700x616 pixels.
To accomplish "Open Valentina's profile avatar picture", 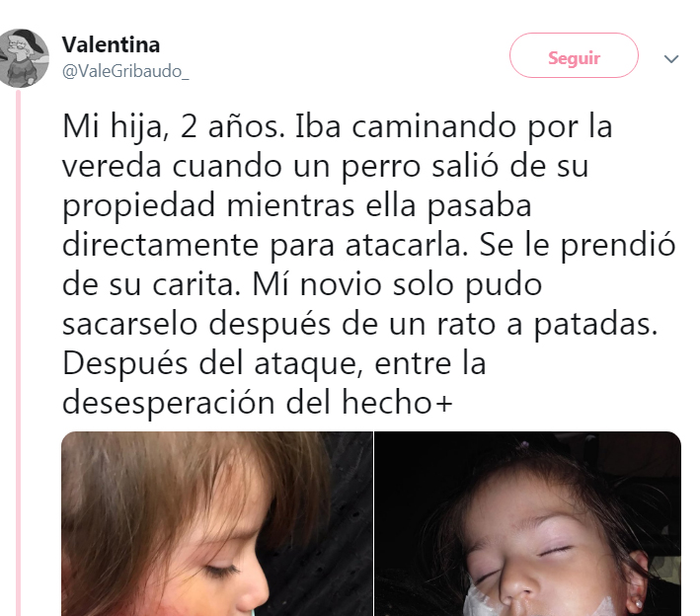I will coord(23,58).
